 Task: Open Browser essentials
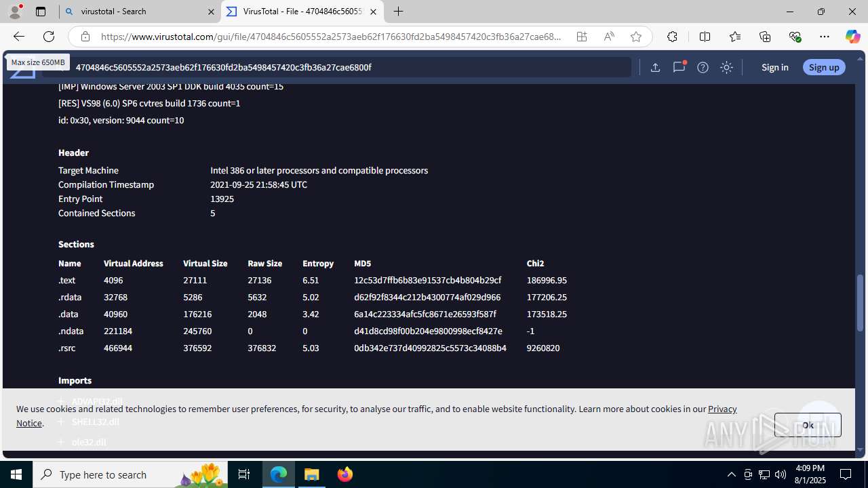pos(795,37)
